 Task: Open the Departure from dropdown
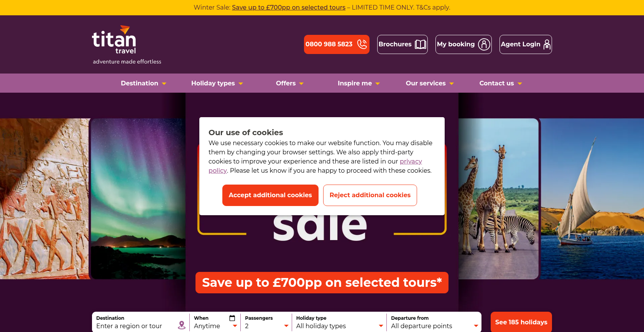click(x=434, y=326)
